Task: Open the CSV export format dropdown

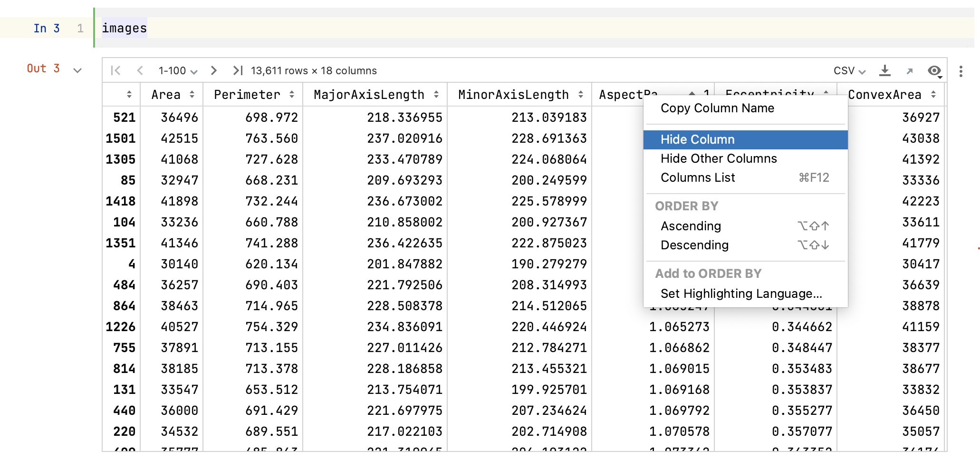Action: [x=849, y=71]
